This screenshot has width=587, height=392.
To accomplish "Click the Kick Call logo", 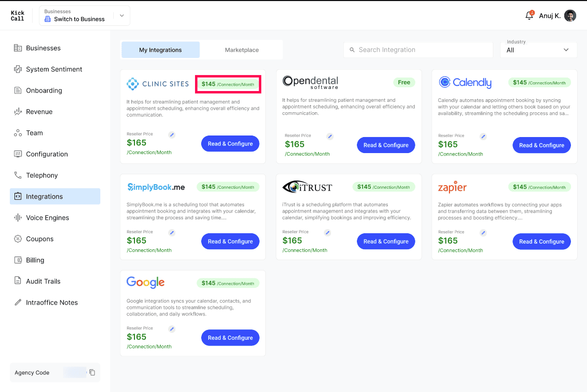I will pyautogui.click(x=17, y=16).
